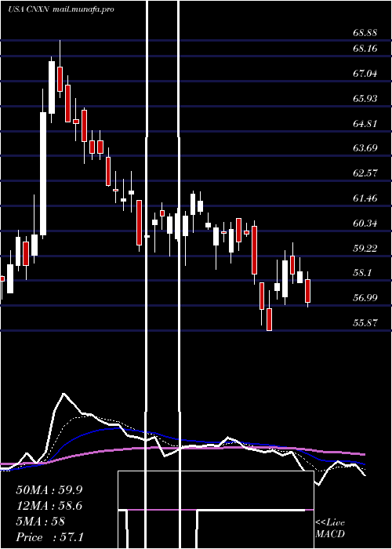Click the USA CNXN mail.munafa.pro title text
Screen dimensions: 392x549
tap(61, 9)
